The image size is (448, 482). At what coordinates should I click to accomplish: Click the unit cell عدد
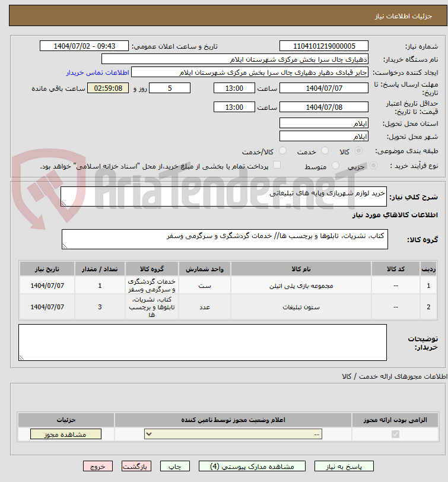(205, 307)
